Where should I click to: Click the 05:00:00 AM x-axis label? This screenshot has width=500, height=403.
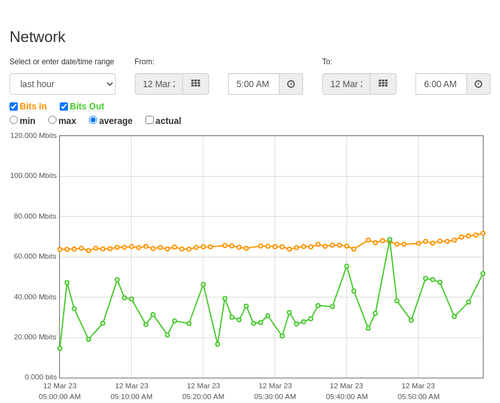tap(60, 397)
